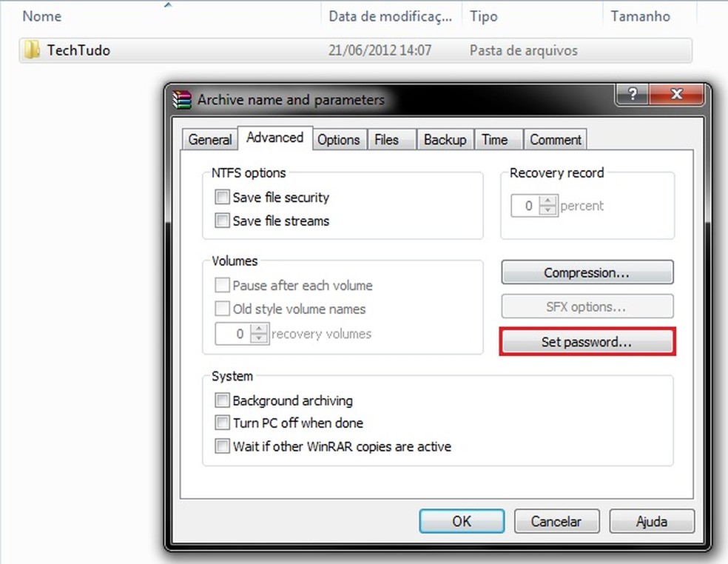Open the Options tab

click(x=338, y=139)
